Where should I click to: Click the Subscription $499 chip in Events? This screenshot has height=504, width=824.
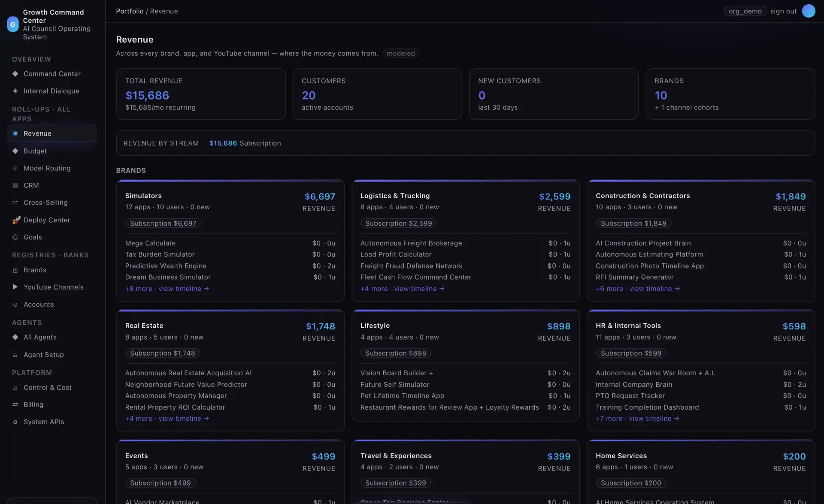point(161,483)
